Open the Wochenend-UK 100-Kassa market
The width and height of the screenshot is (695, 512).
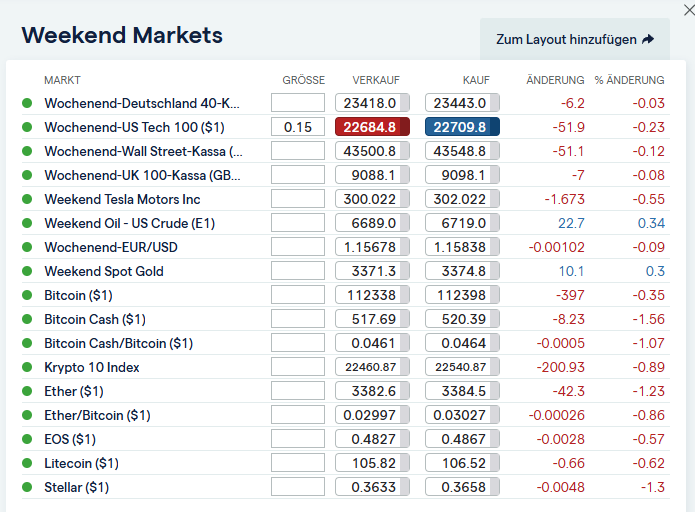[142, 175]
